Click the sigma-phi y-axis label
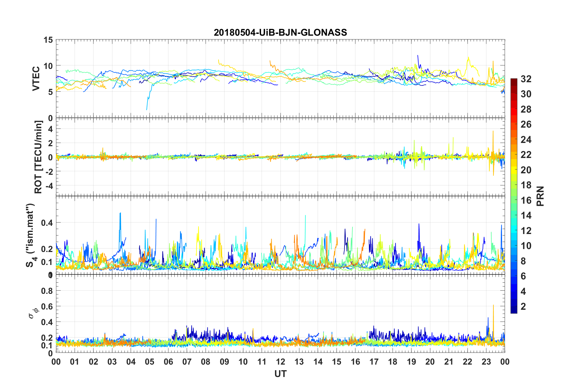Viewport: 561px width, 392px height. coord(33,313)
